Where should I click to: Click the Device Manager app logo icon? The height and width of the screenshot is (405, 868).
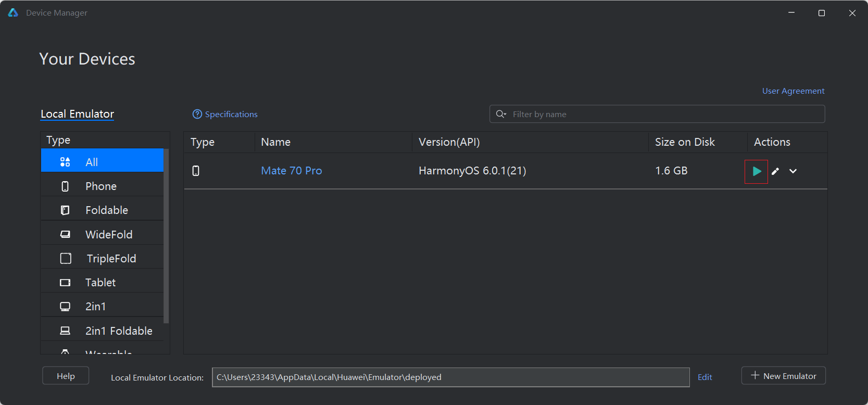(x=13, y=12)
